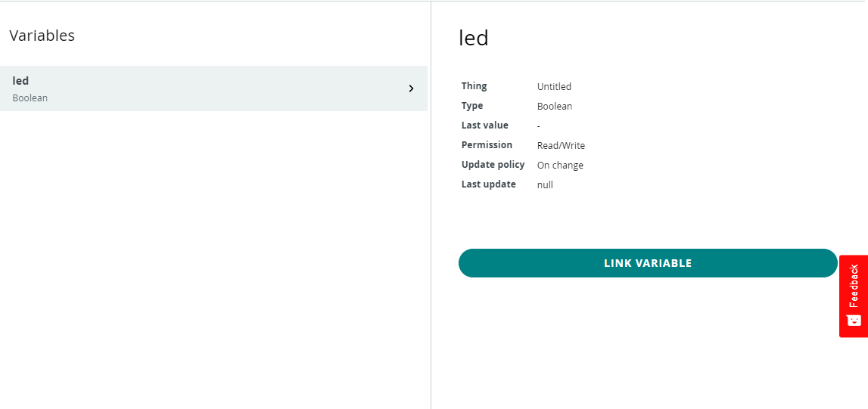Click the led title in the details panel
The image size is (868, 409).
click(474, 38)
